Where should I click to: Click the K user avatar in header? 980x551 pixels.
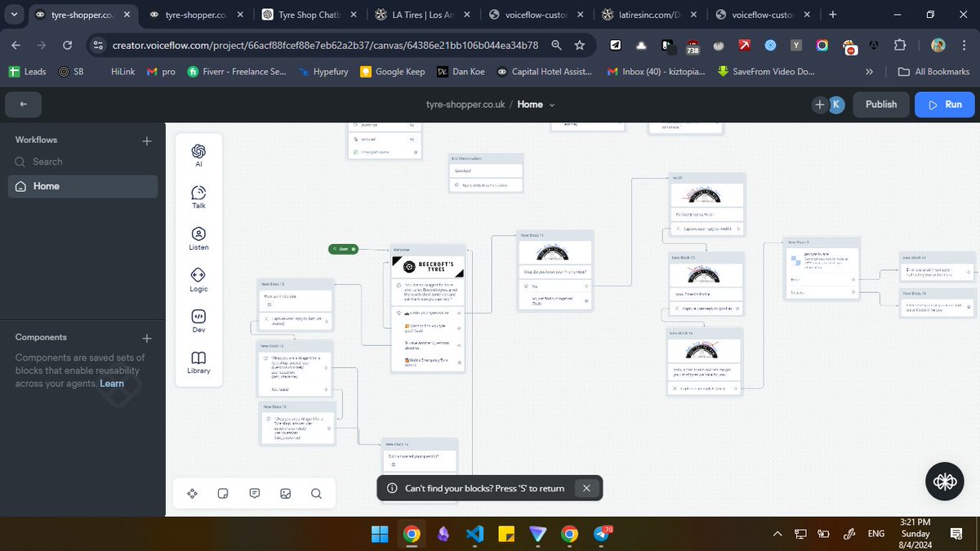pos(836,104)
